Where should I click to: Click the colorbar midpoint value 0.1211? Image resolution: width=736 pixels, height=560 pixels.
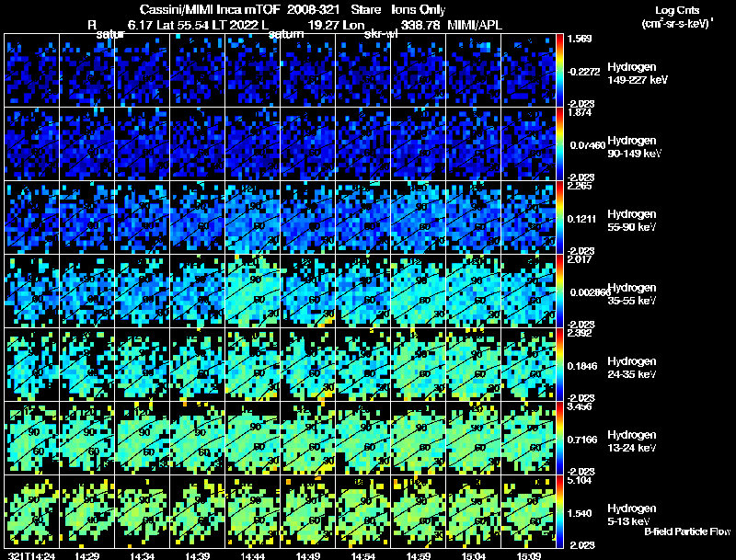tap(582, 219)
